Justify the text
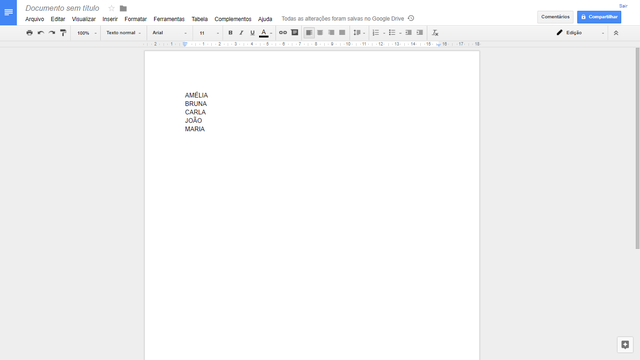Image resolution: width=640 pixels, height=360 pixels. coord(342,33)
